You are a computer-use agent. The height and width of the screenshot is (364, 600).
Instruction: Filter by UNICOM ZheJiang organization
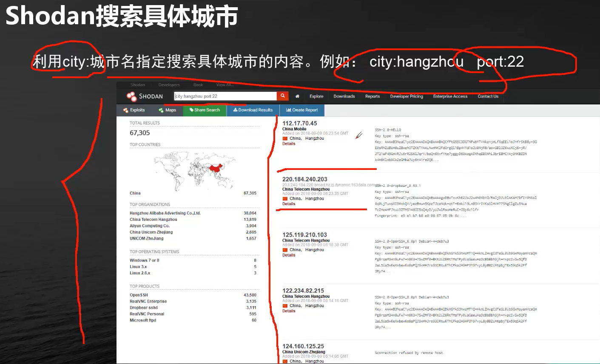[146, 239]
